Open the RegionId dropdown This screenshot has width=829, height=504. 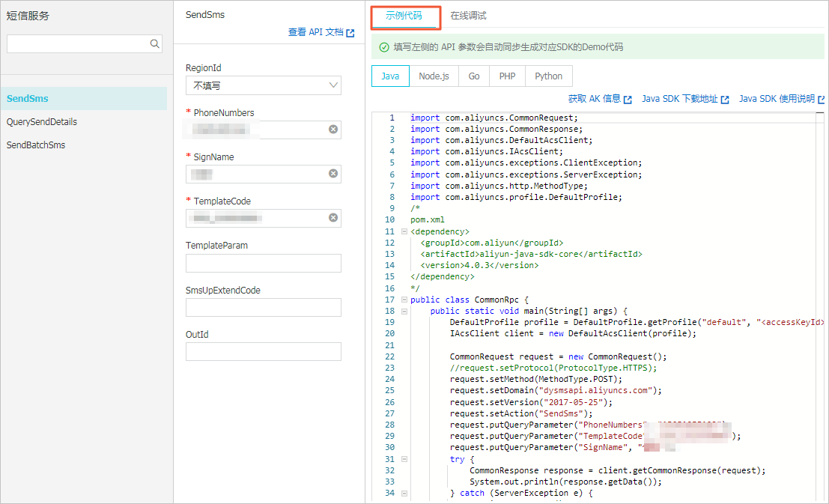(264, 85)
